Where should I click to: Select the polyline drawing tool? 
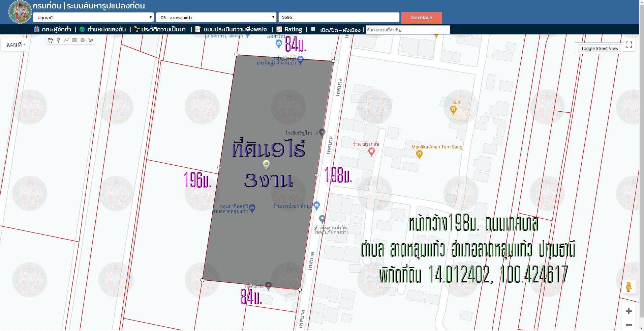(x=66, y=40)
